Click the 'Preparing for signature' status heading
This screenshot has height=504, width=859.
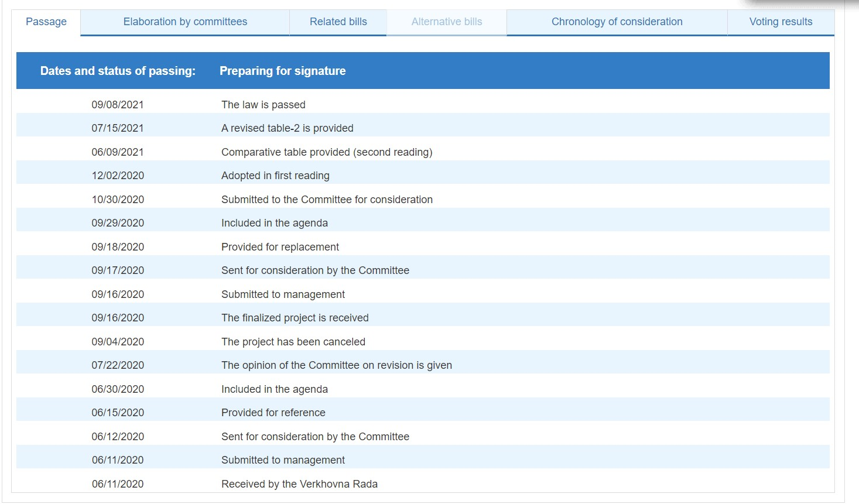click(283, 71)
